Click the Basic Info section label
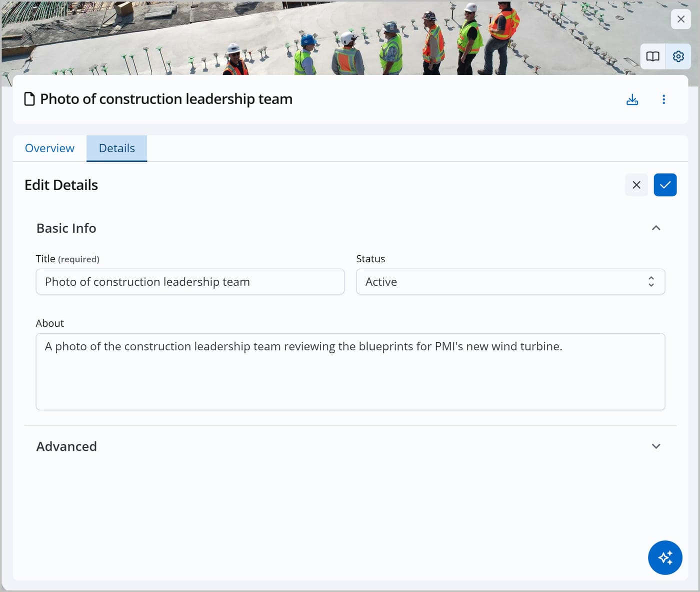The image size is (700, 592). 66,228
